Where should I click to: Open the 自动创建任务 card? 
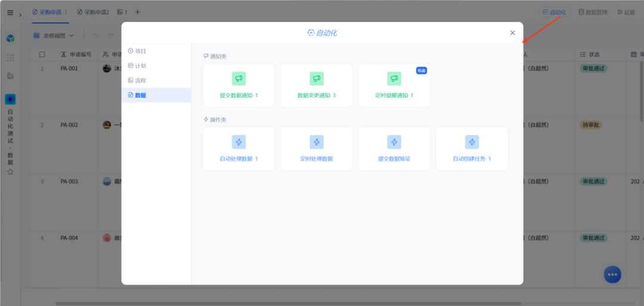(472, 149)
